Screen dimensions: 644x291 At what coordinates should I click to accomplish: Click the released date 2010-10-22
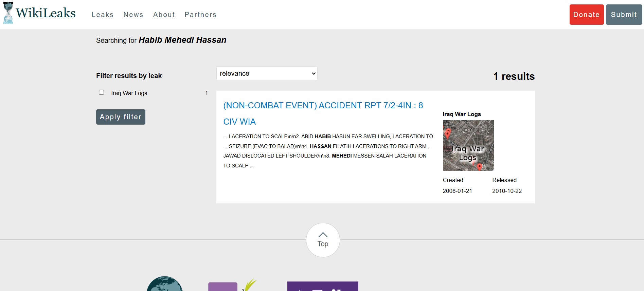tap(507, 191)
